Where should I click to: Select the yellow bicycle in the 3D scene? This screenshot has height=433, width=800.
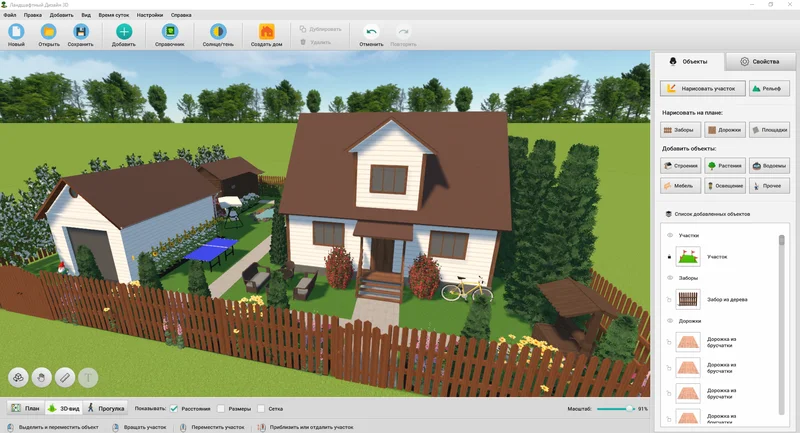[467, 289]
